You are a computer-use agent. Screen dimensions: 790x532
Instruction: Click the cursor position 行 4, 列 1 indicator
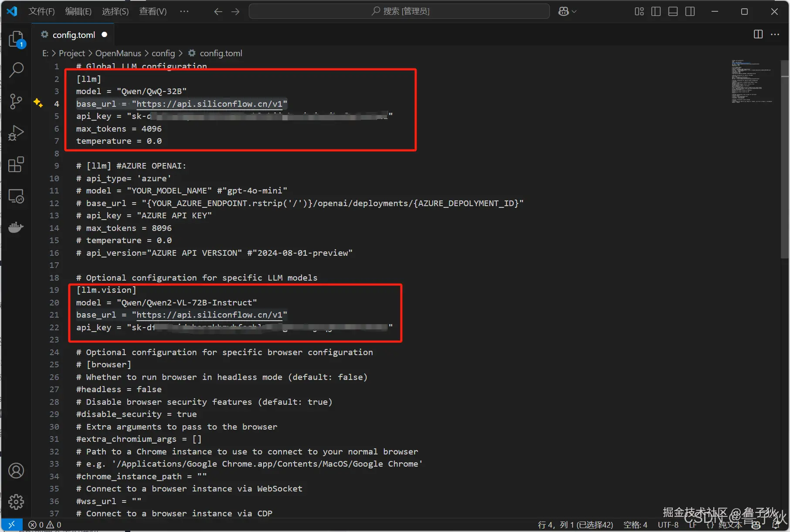[575, 525]
